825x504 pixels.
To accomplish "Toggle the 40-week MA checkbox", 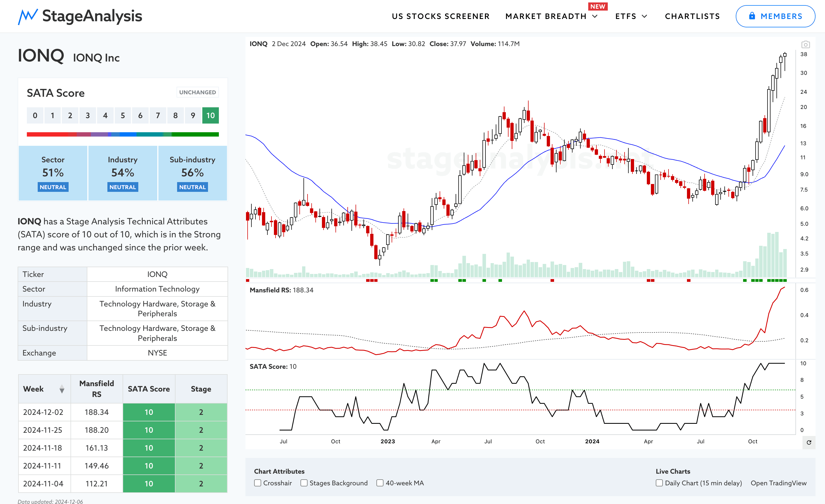I will click(380, 483).
